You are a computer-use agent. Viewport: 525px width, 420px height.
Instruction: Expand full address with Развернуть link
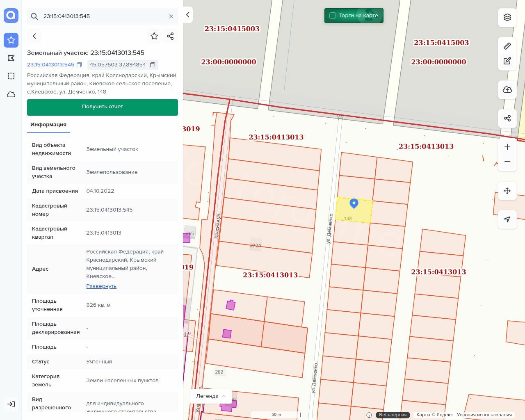[x=101, y=286]
